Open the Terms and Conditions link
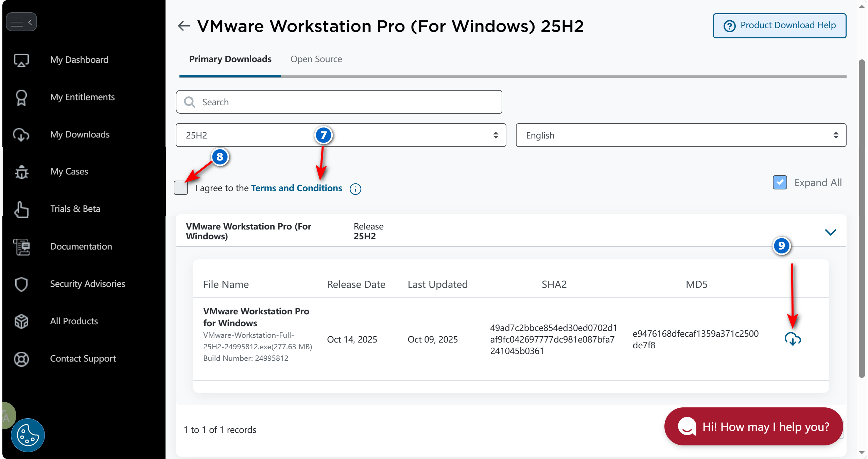The width and height of the screenshot is (868, 459). tap(296, 188)
